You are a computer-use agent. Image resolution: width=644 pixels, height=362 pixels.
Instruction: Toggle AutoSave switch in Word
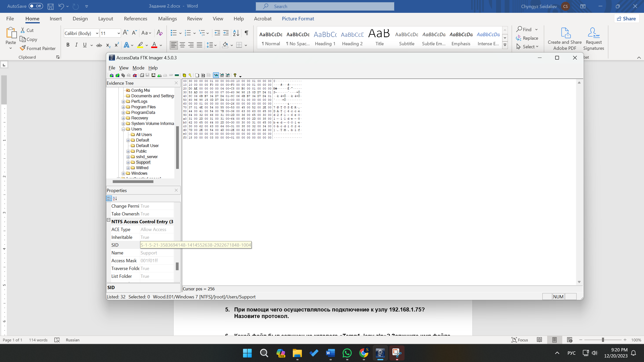coord(36,6)
